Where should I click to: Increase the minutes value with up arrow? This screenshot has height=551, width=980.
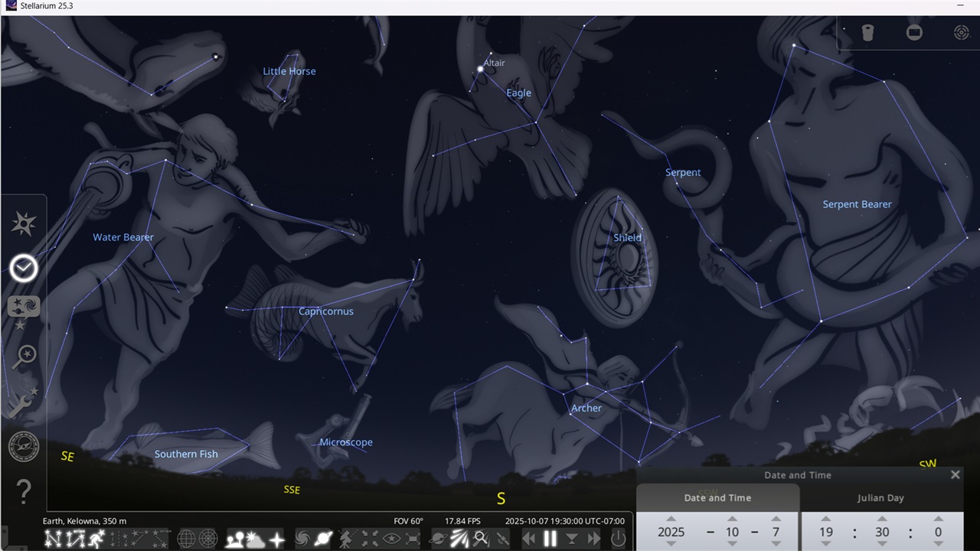pos(882,519)
